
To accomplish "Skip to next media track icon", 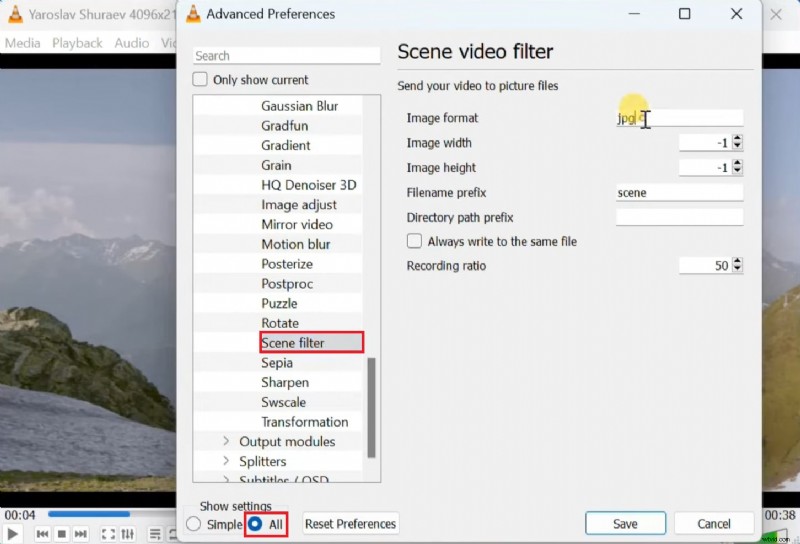I will pyautogui.click(x=81, y=534).
